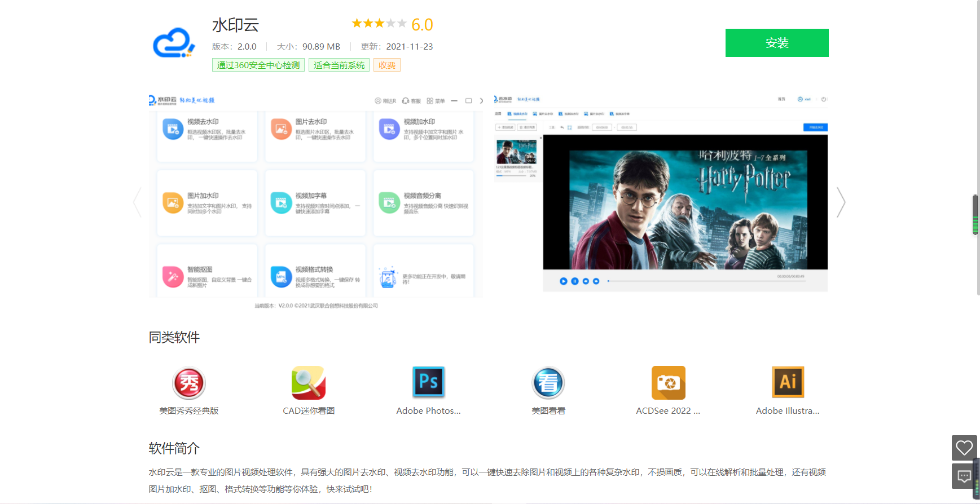
Task: Click the 水印云 title text
Action: click(x=235, y=25)
